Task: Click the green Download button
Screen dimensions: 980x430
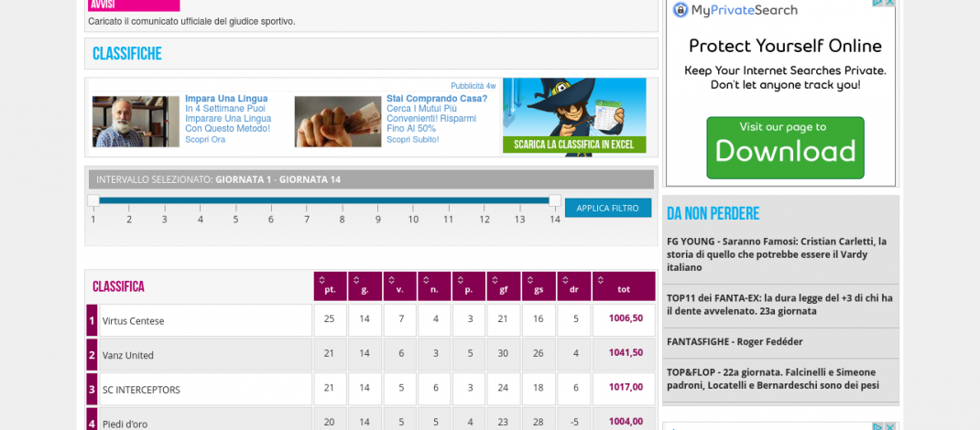Action: [x=785, y=147]
